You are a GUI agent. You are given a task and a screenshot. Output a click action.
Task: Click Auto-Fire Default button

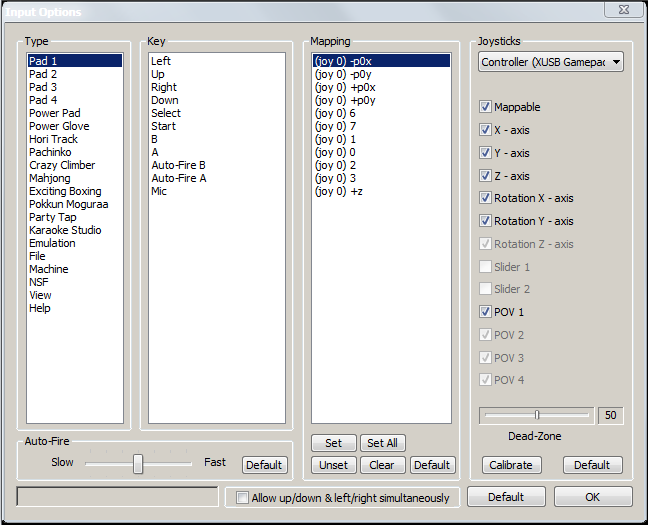(264, 465)
